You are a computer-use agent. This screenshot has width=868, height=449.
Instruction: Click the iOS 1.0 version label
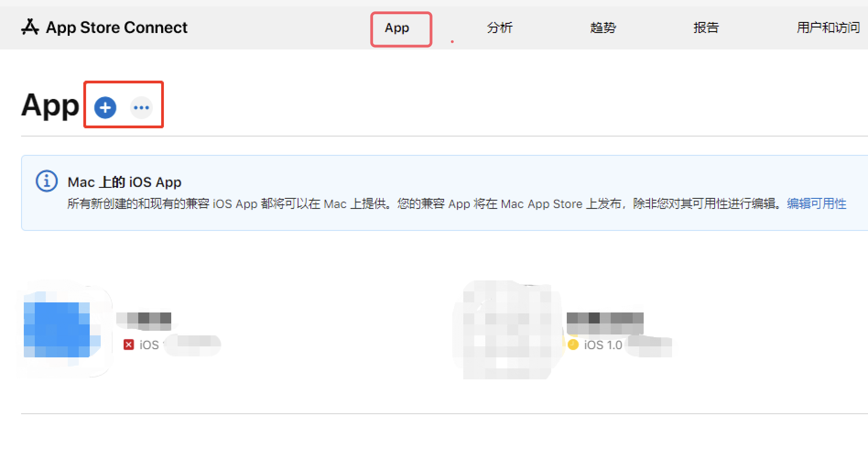603,345
